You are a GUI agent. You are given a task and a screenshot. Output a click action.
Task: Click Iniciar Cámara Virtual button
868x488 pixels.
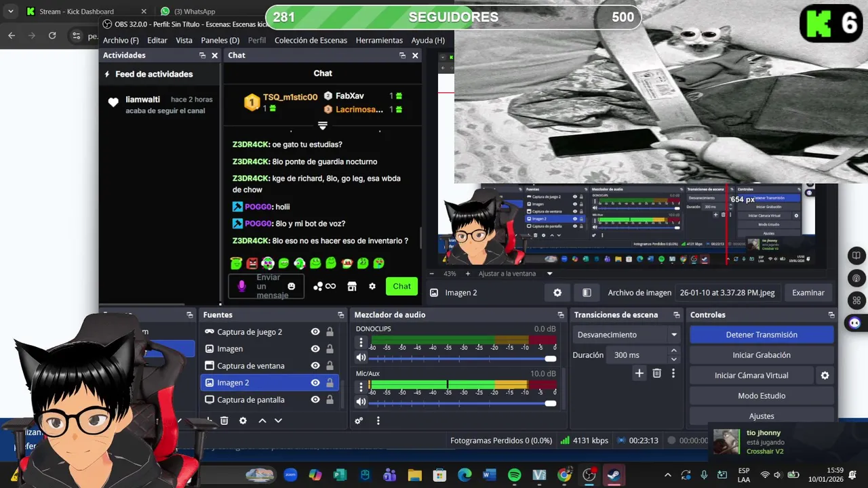coord(751,375)
